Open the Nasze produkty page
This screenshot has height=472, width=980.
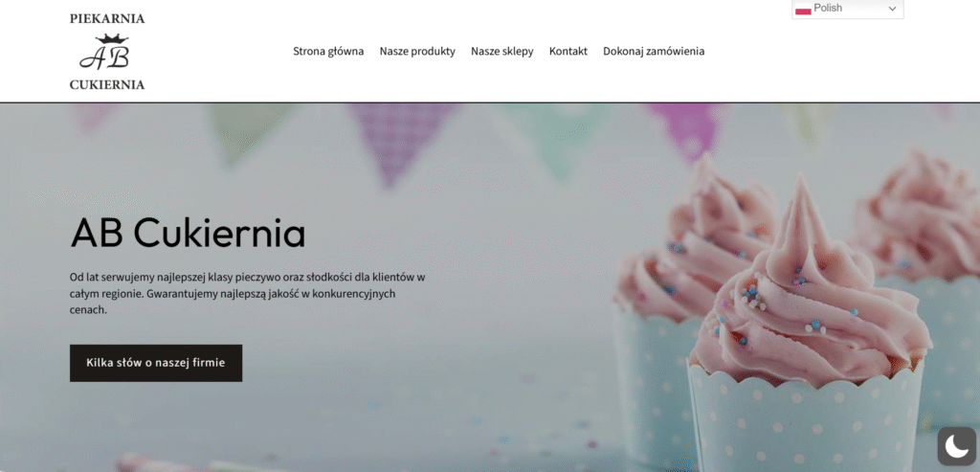click(x=417, y=52)
